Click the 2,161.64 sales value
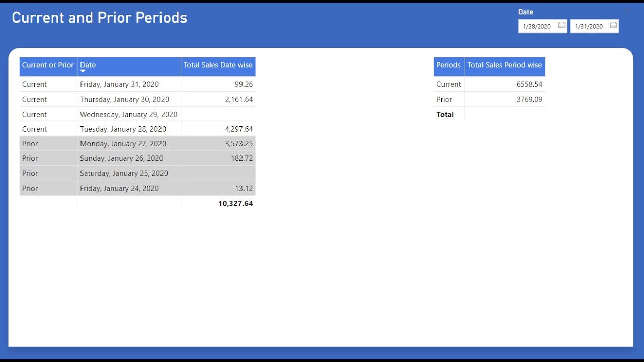The image size is (644, 362). tap(239, 99)
